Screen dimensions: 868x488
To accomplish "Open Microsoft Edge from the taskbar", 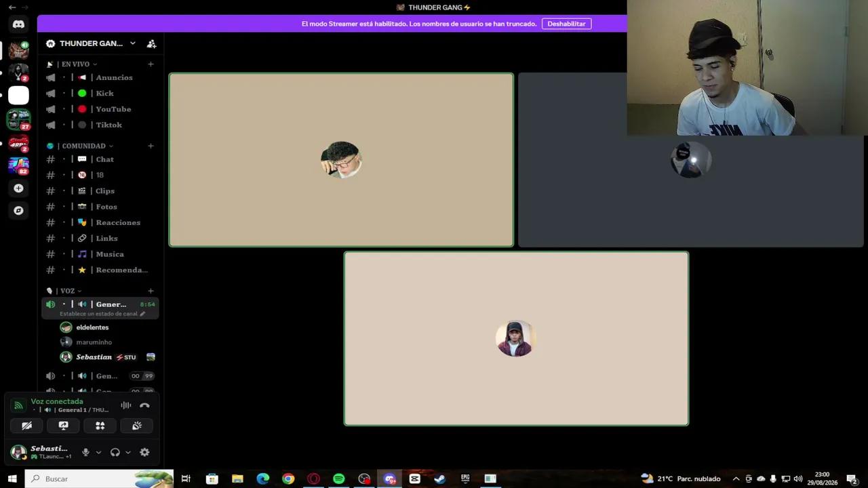I will (262, 479).
